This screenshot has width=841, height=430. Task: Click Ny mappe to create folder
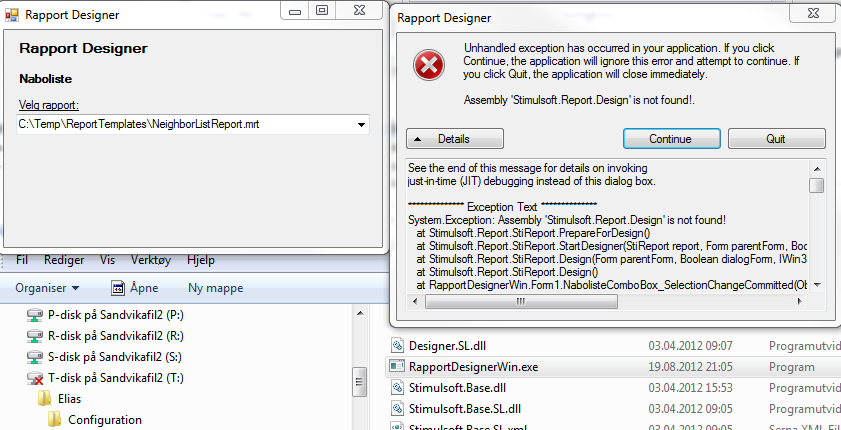tap(216, 288)
